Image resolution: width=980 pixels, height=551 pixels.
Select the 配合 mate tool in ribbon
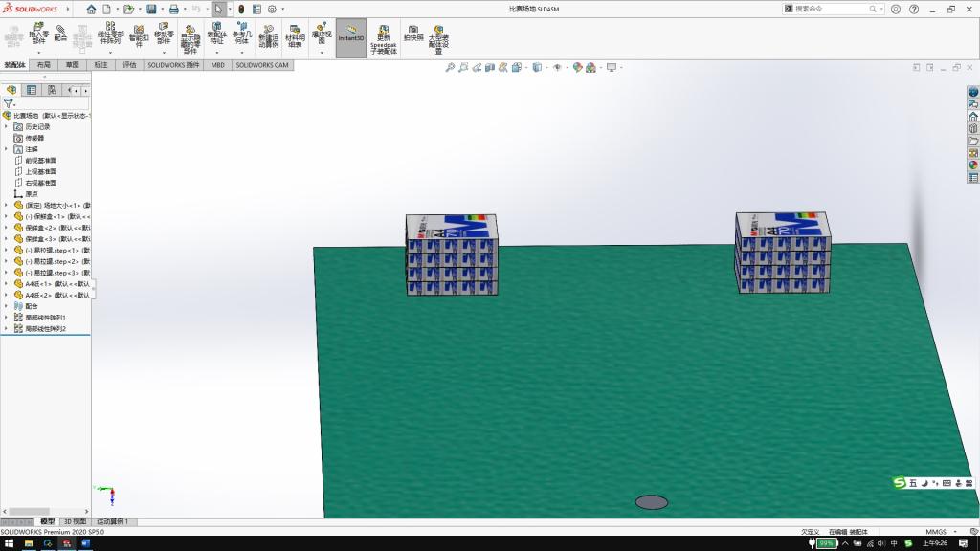pyautogui.click(x=60, y=33)
